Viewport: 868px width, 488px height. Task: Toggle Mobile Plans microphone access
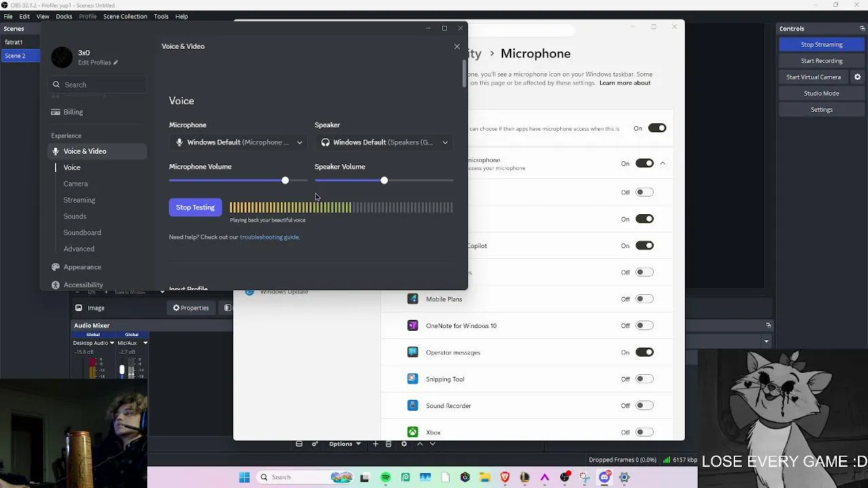click(644, 299)
